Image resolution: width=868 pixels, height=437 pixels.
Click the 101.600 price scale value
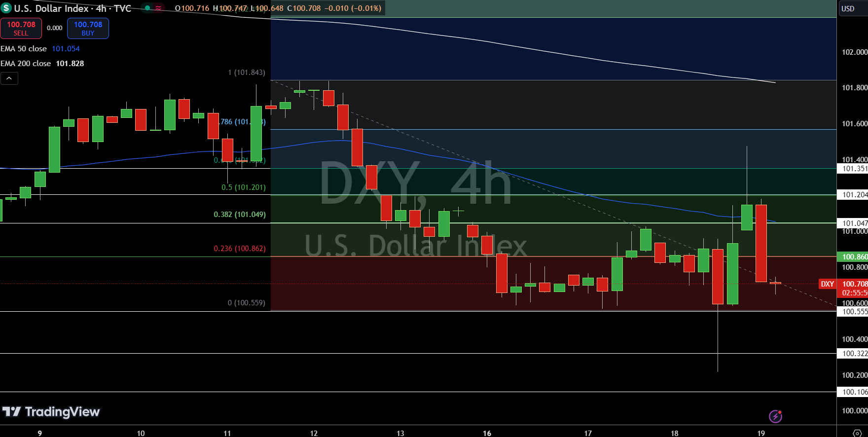pos(854,124)
